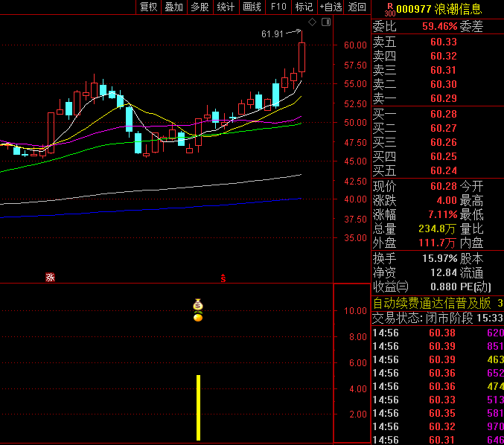Screen dimensions: 504x445
Task: Click the yellow indicator bar
Action: [198, 407]
